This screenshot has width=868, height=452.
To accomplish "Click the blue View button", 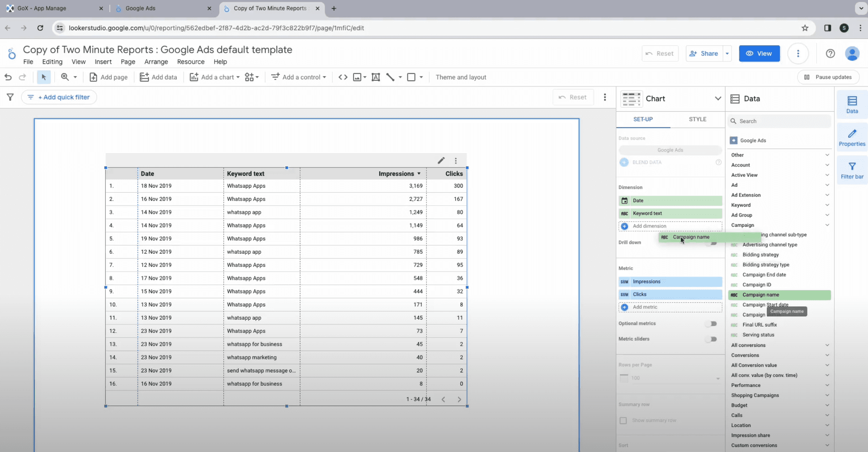I will tap(759, 53).
